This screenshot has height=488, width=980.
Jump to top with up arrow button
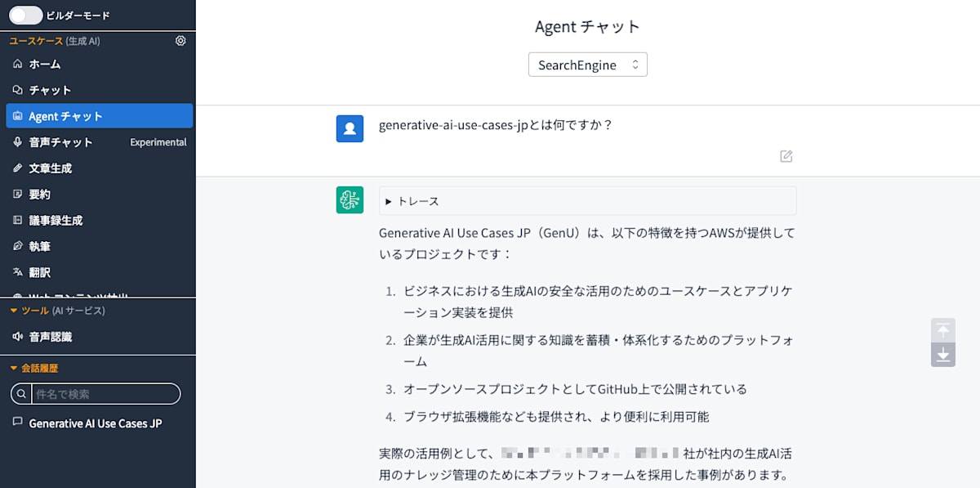tap(943, 330)
